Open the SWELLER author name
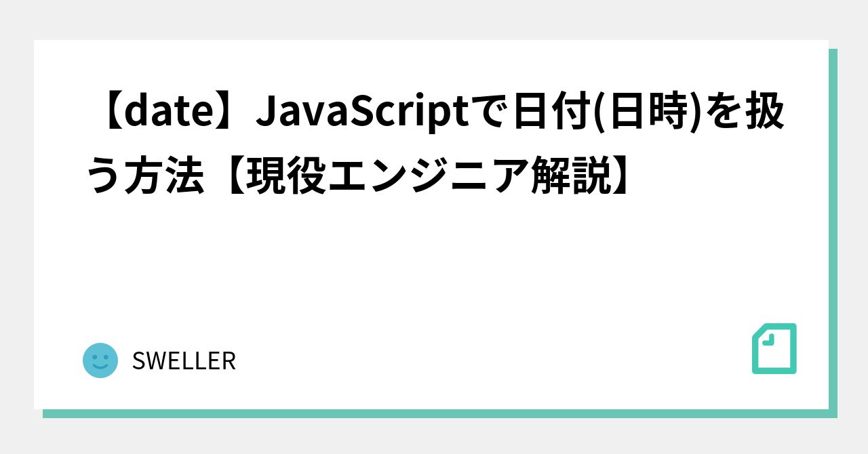The width and height of the screenshot is (868, 454). (x=184, y=361)
